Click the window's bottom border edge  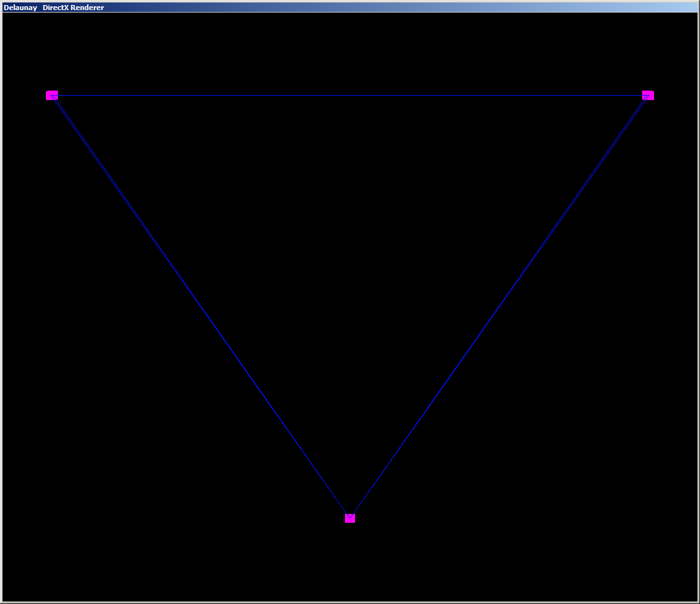[x=350, y=602]
